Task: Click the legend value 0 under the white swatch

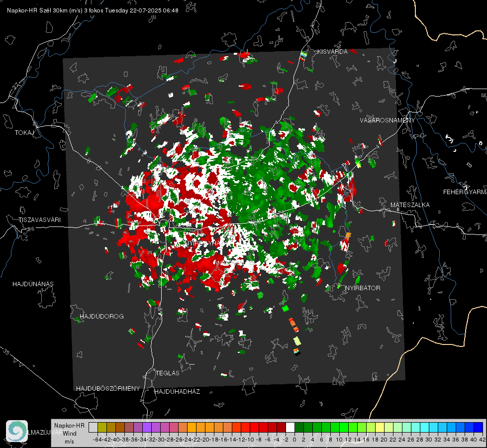Action: point(294,440)
